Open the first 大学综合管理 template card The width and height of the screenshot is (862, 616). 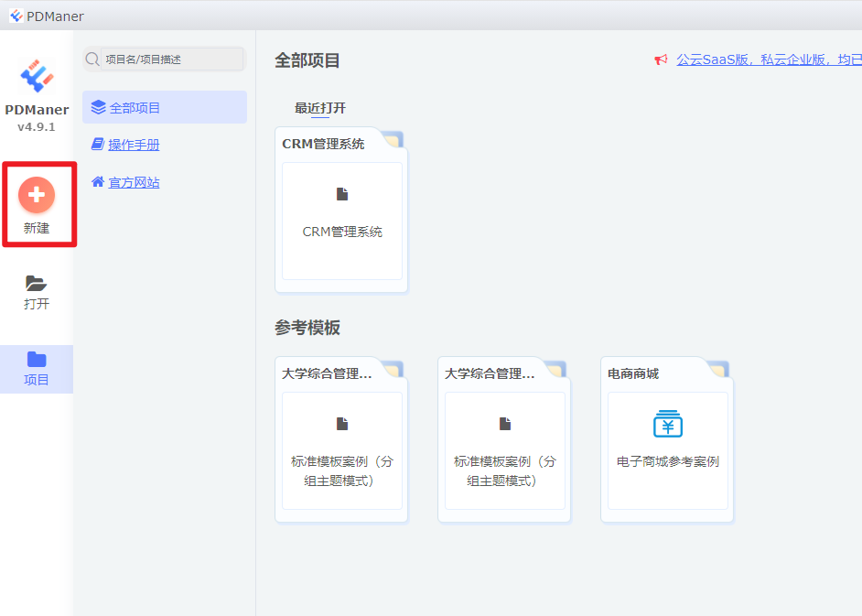(341, 440)
